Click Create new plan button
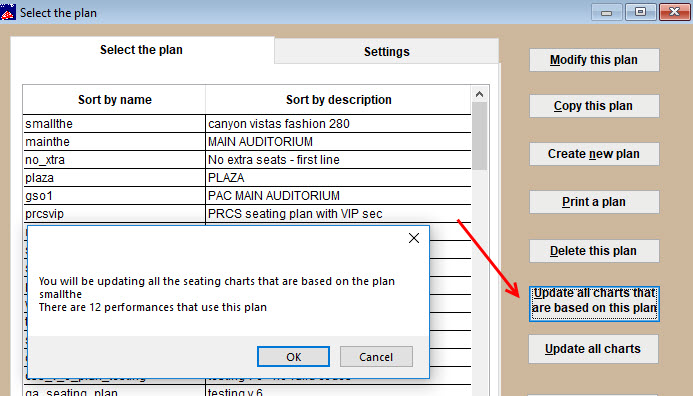 pyautogui.click(x=594, y=154)
